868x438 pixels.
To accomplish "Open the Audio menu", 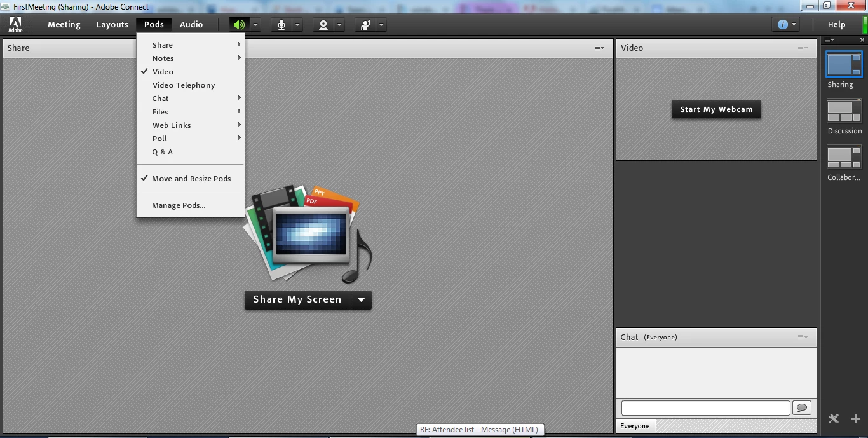I will pyautogui.click(x=191, y=25).
